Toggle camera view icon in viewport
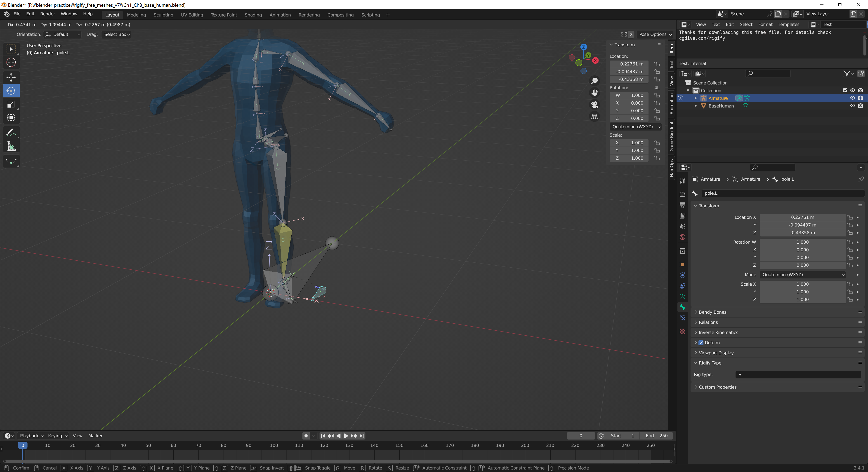The height and width of the screenshot is (472, 868). point(594,105)
